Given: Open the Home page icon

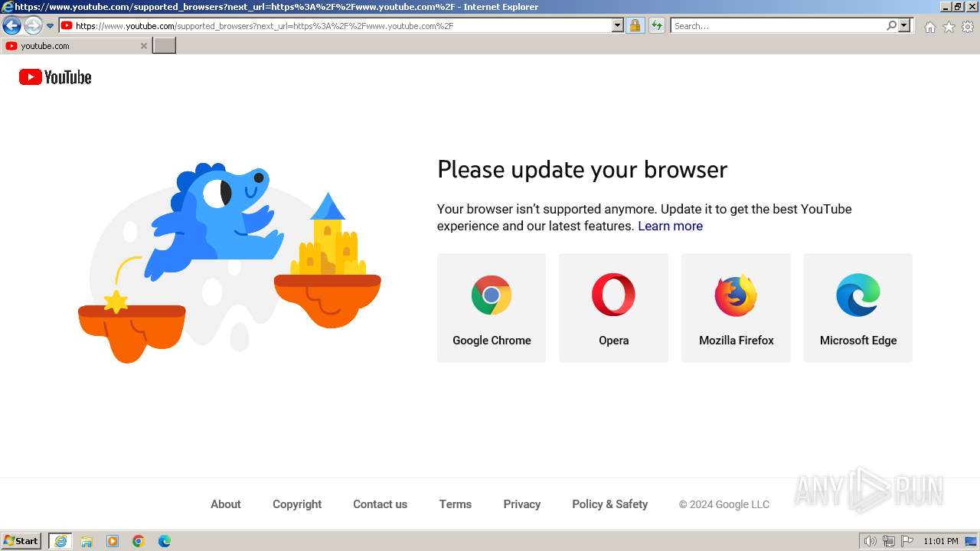Looking at the screenshot, I should click(929, 27).
